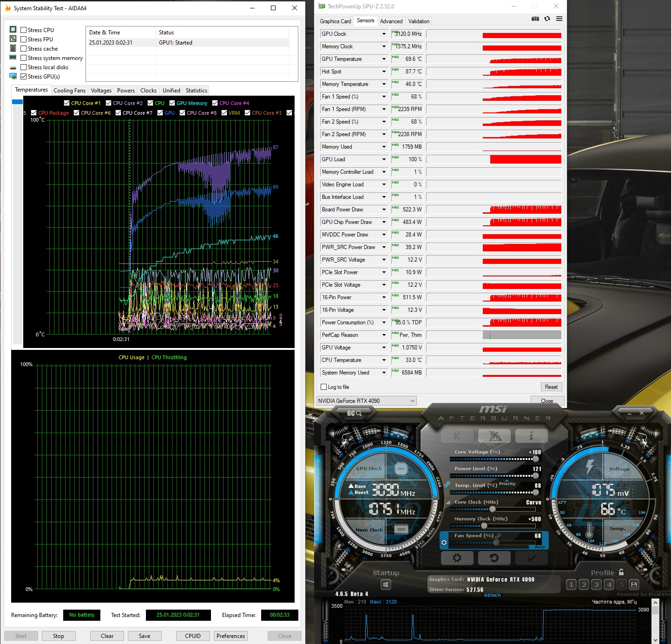Click the Afterburner Kombustor K button
The image size is (671, 644).
coord(457,436)
